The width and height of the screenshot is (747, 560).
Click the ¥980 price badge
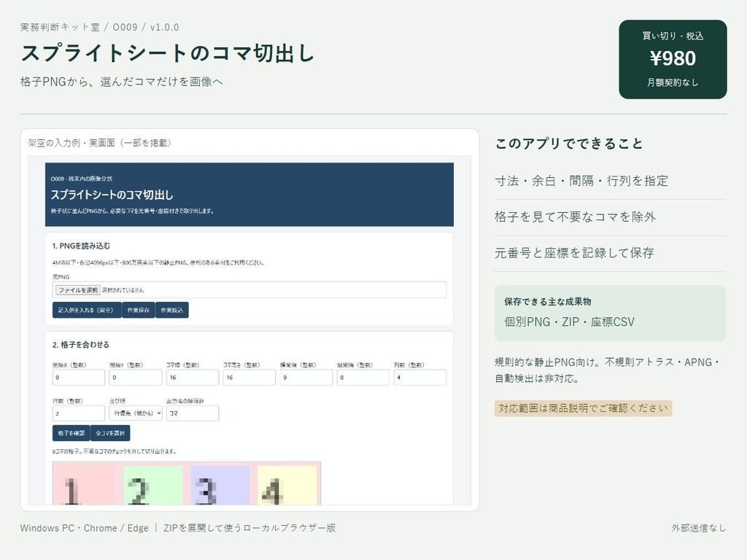tap(673, 60)
